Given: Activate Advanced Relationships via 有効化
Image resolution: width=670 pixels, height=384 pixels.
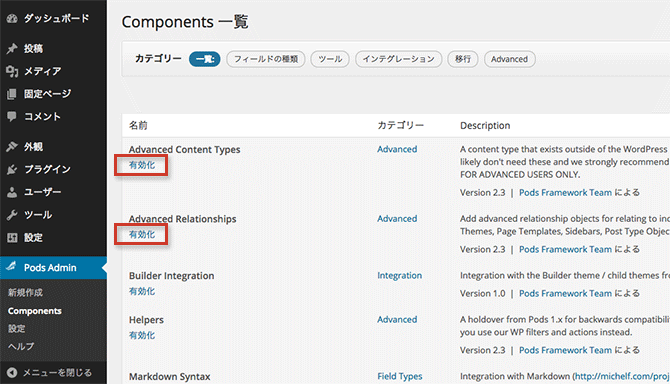Looking at the screenshot, I should (142, 235).
